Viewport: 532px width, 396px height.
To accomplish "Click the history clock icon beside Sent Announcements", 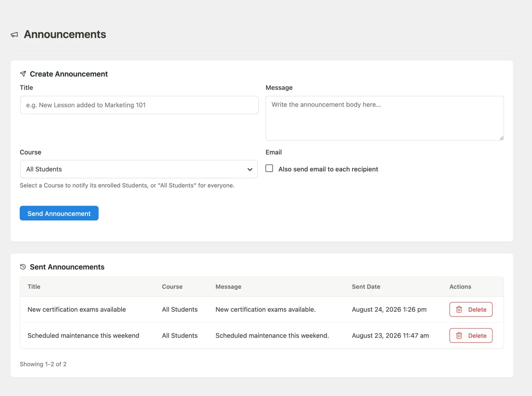I will click(x=23, y=267).
